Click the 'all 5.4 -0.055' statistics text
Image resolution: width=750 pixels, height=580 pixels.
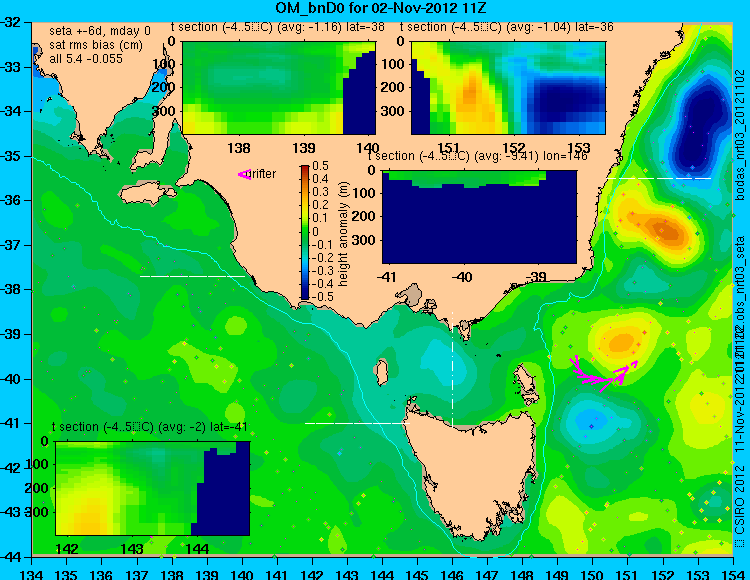coord(86,59)
